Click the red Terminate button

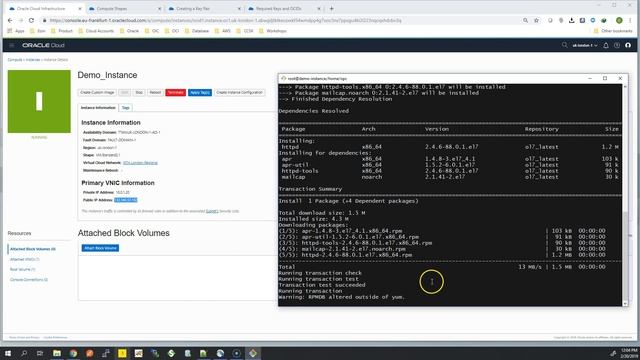click(176, 93)
